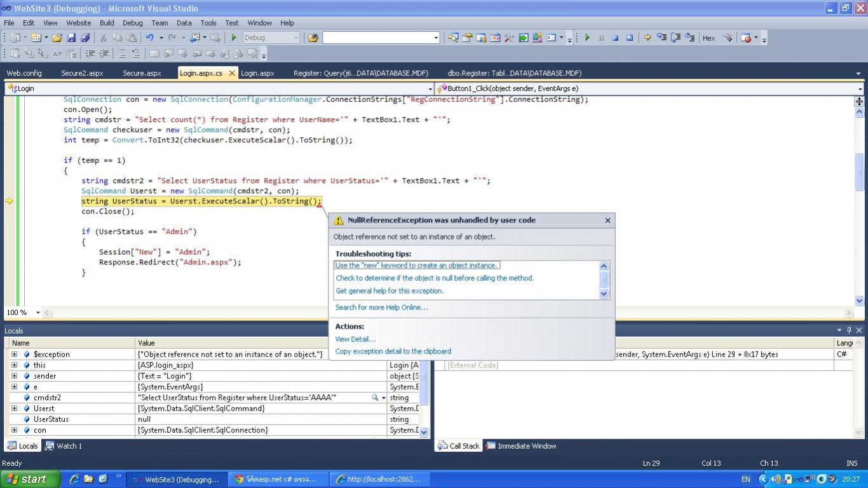Click the EN language indicator in tray
The height and width of the screenshot is (488, 868).
745,479
